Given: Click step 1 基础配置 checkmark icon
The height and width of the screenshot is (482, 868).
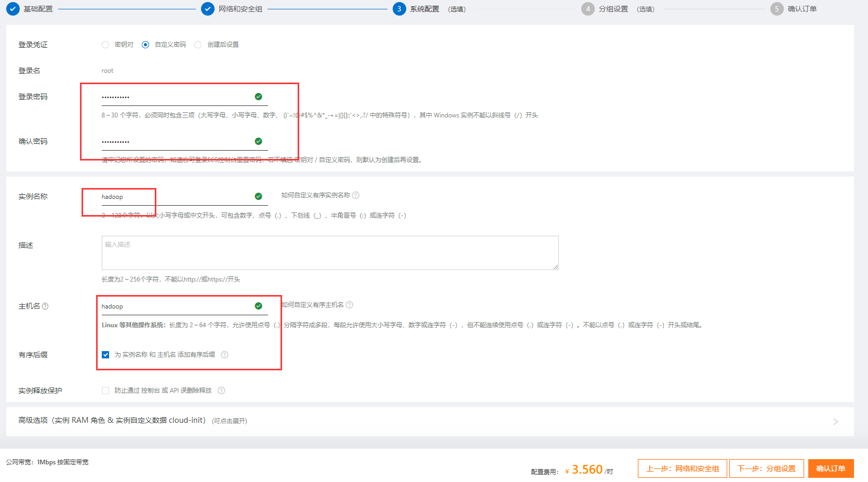Looking at the screenshot, I should pyautogui.click(x=13, y=9).
